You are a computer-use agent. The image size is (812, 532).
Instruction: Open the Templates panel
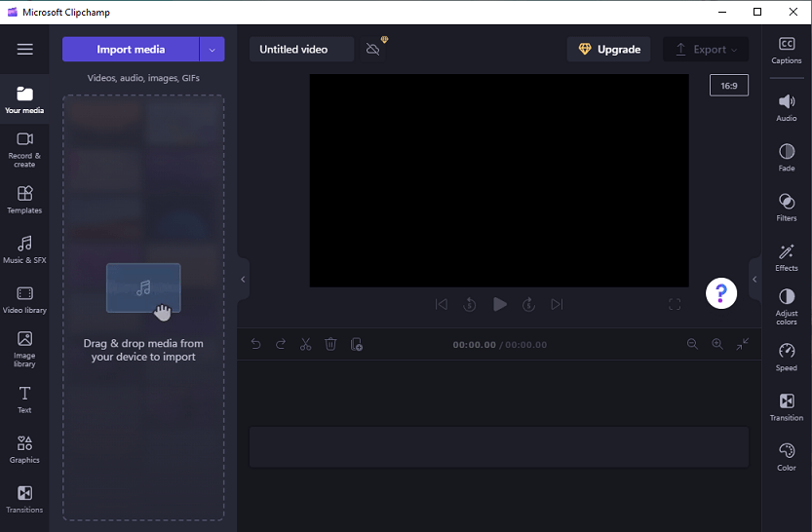point(24,200)
